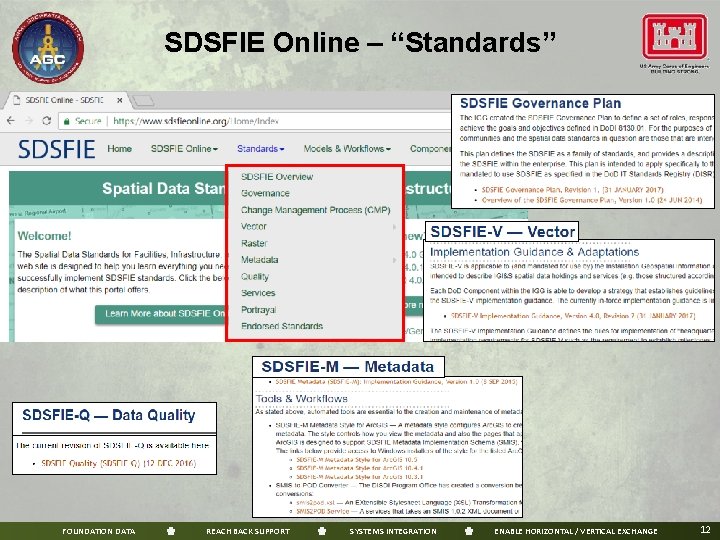Image resolution: width=720 pixels, height=540 pixels.
Task: Click the browser forward arrow
Action: coord(28,121)
